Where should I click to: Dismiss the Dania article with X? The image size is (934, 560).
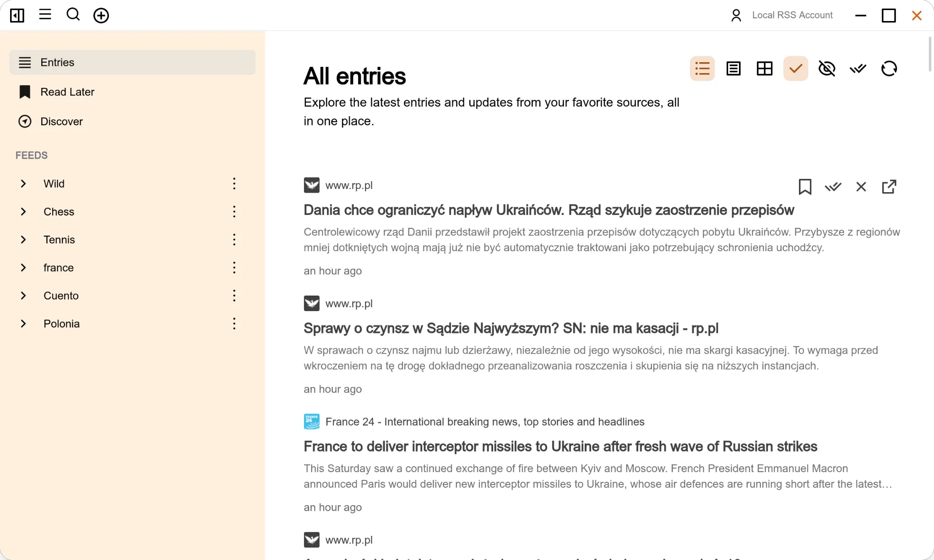pyautogui.click(x=861, y=187)
